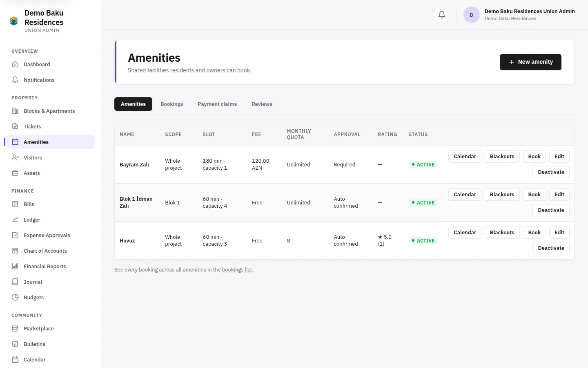588x368 pixels.
Task: Click the Demo Baku Residences logo icon
Action: [14, 21]
